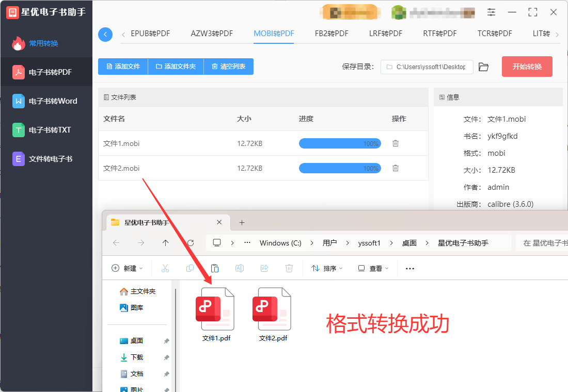
Task: Open the 新建 dropdown in Explorer
Action: click(x=127, y=268)
